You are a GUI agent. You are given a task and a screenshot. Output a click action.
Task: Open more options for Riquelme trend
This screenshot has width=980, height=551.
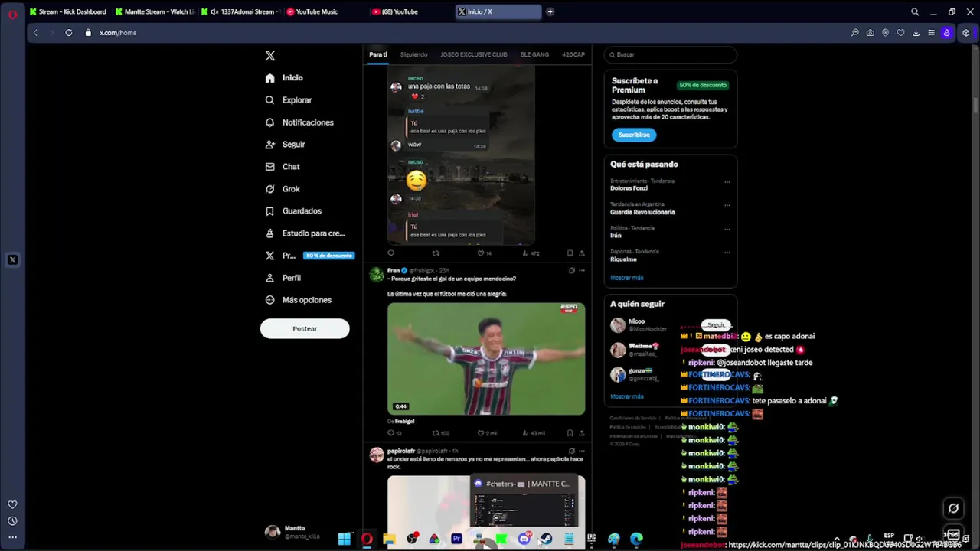[x=727, y=252]
